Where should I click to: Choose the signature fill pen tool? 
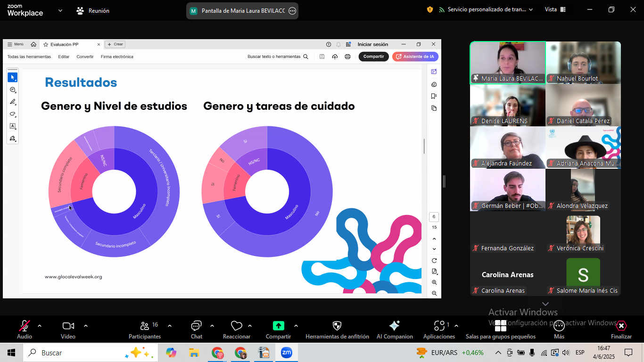pos(13,139)
